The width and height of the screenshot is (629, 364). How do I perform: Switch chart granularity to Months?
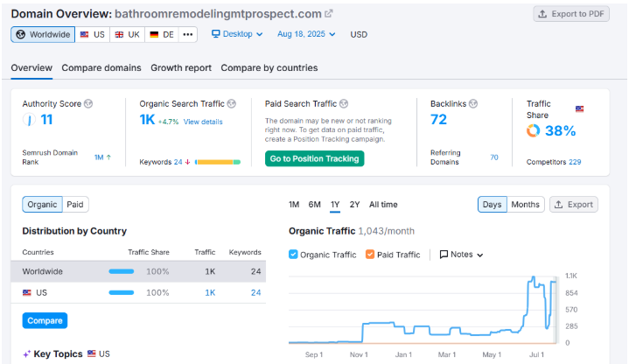tap(525, 204)
